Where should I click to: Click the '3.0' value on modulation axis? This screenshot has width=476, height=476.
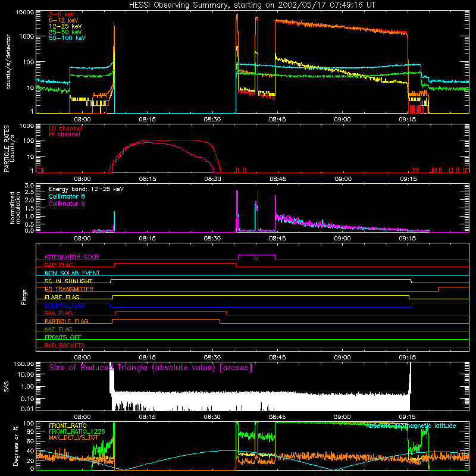click(29, 185)
